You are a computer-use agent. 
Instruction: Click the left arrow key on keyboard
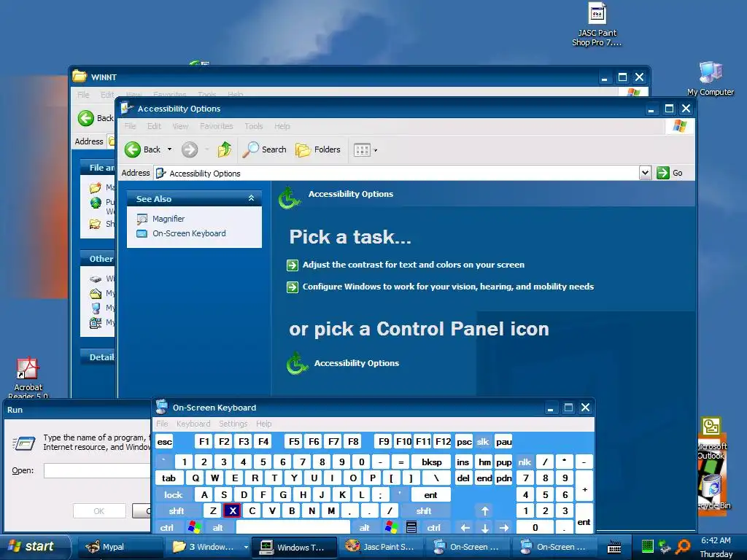(465, 528)
